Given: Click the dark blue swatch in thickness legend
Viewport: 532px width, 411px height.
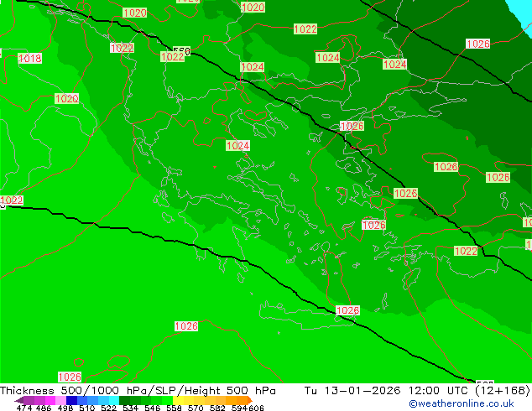Looking at the screenshot, I should point(71,400).
